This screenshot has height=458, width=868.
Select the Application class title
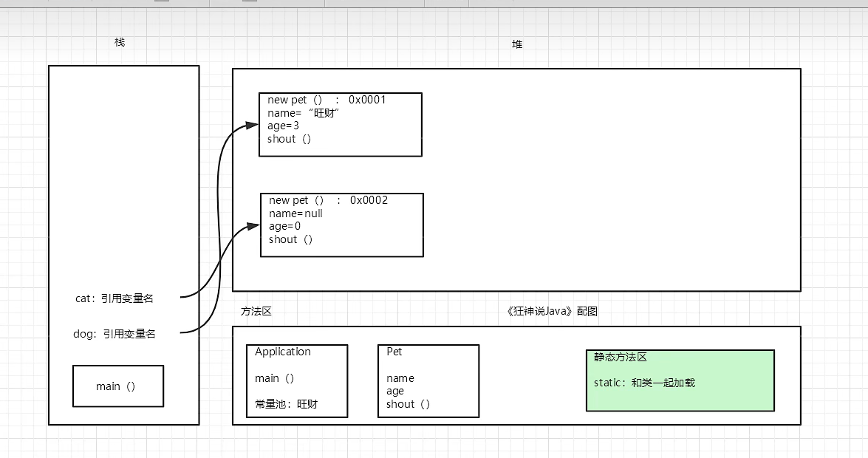[x=283, y=352]
